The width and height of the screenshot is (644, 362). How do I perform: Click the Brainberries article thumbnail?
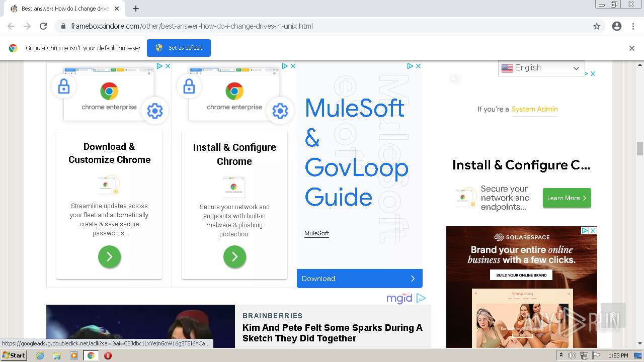(140, 326)
